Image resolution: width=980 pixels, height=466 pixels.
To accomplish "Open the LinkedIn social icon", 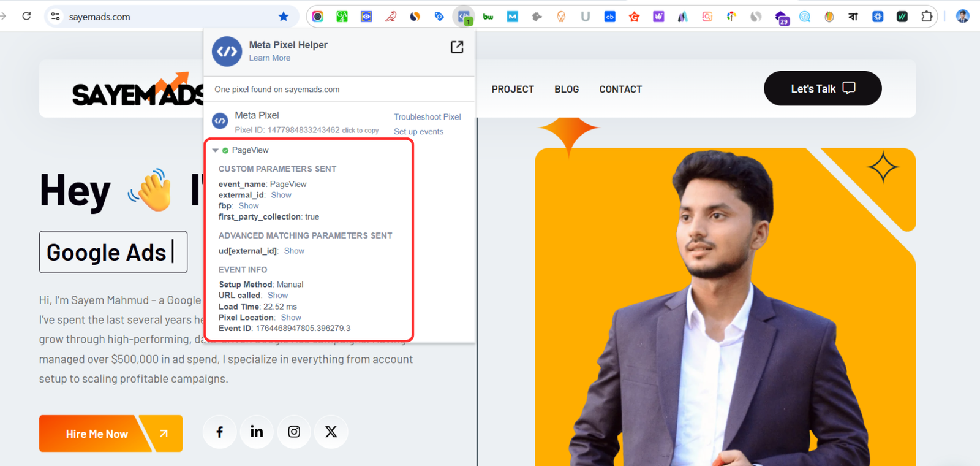I will click(257, 432).
